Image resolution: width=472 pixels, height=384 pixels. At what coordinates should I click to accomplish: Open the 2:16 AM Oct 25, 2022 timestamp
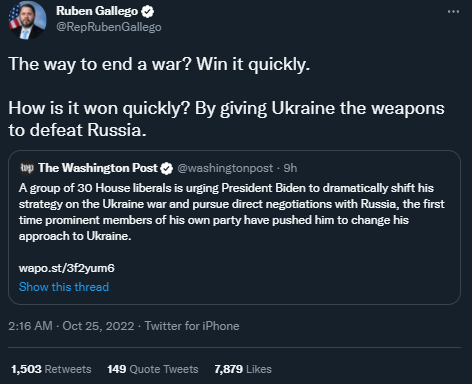tap(71, 326)
